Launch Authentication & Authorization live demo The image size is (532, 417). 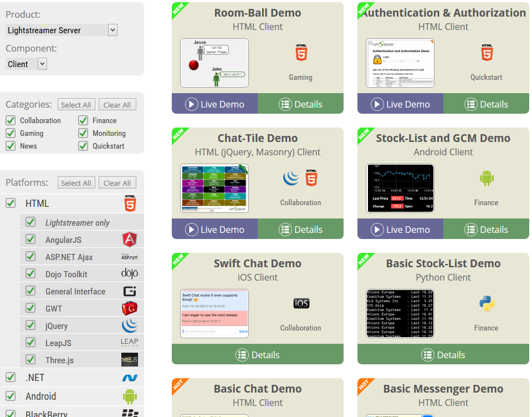400,104
